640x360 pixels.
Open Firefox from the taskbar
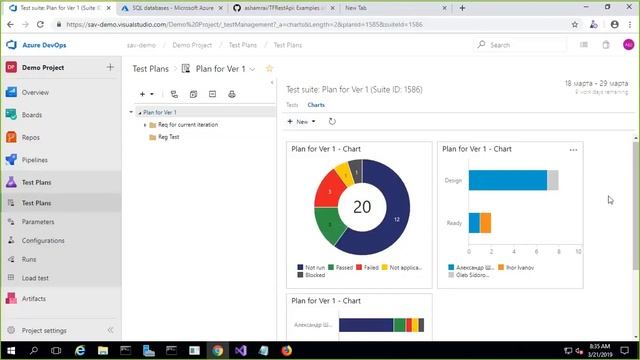pyautogui.click(x=287, y=351)
